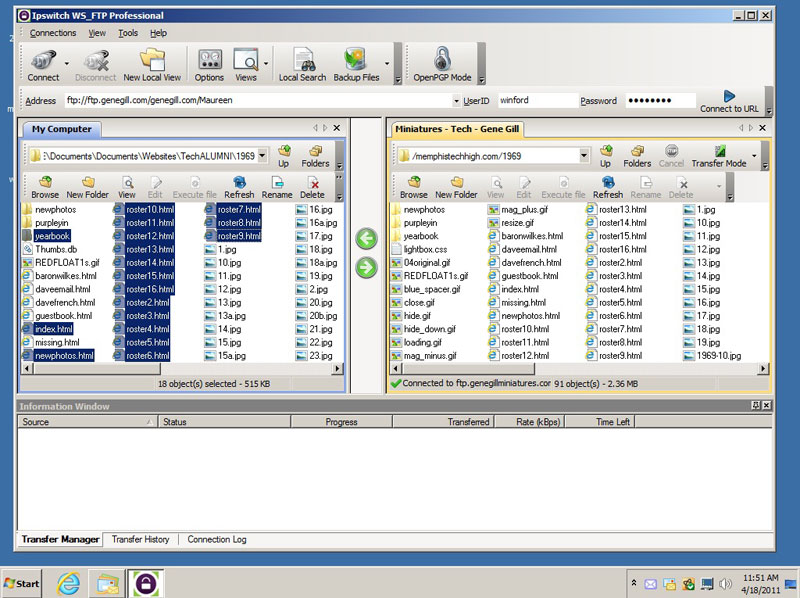The image size is (800, 598).
Task: Expand the Backup Files dropdown arrow
Action: [x=387, y=64]
